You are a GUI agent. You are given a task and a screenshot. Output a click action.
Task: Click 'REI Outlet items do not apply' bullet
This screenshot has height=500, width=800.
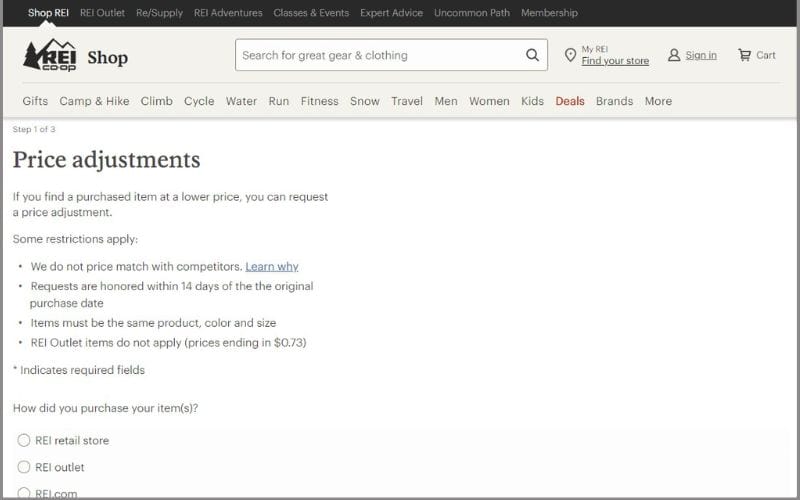168,342
